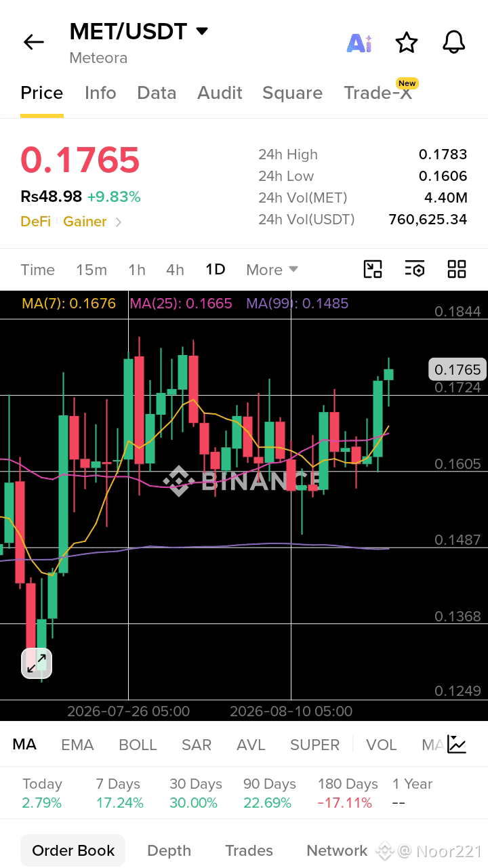Toggle the SAR indicator
This screenshot has width=488, height=868.
point(197,745)
